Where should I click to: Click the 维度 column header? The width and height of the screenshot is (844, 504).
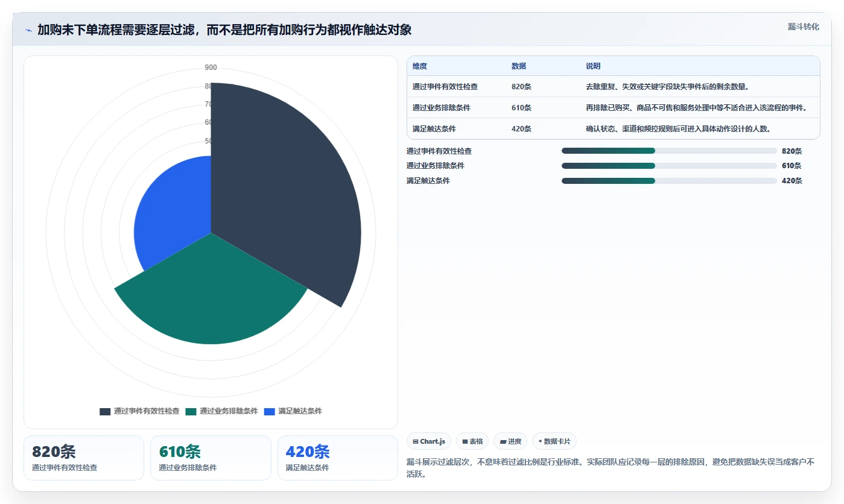(x=420, y=66)
